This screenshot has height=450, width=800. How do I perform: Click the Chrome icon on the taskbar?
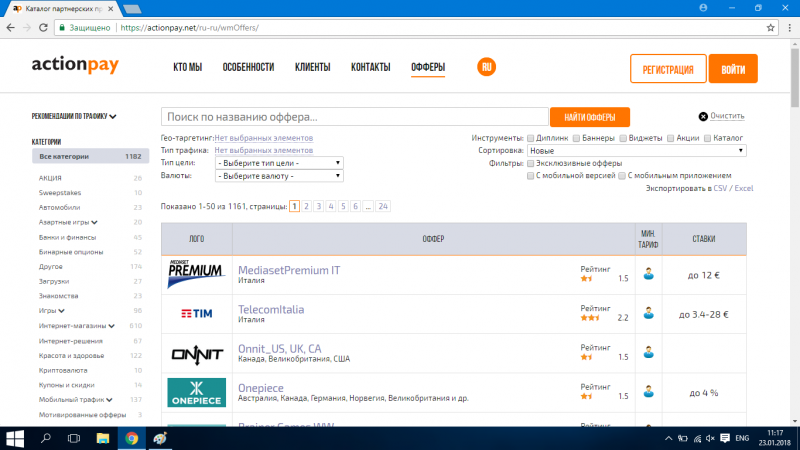click(x=132, y=438)
